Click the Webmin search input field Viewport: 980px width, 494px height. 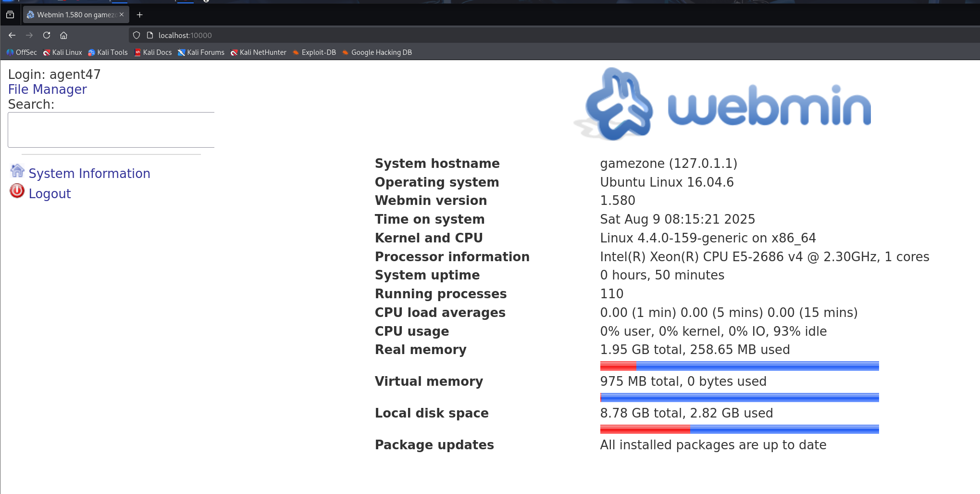[x=111, y=130]
